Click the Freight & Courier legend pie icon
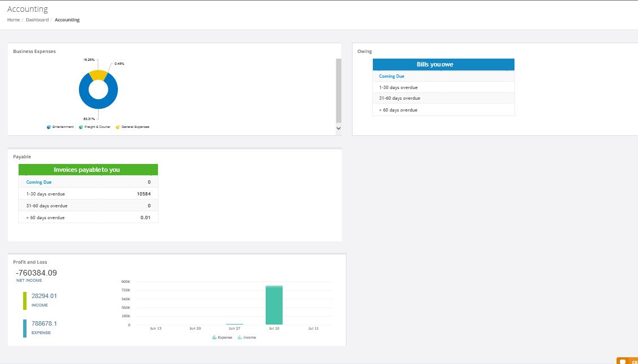The width and height of the screenshot is (638, 364). pyautogui.click(x=81, y=127)
